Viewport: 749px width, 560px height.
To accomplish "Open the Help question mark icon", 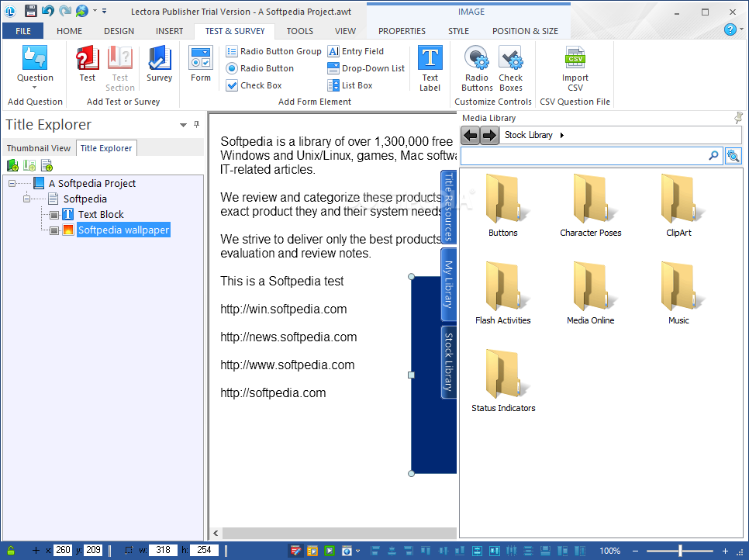I will pos(730,29).
